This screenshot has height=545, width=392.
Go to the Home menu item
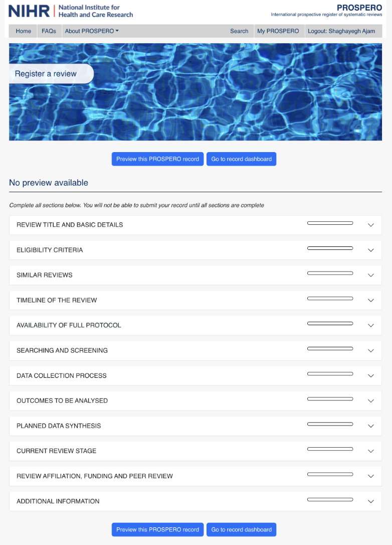24,31
